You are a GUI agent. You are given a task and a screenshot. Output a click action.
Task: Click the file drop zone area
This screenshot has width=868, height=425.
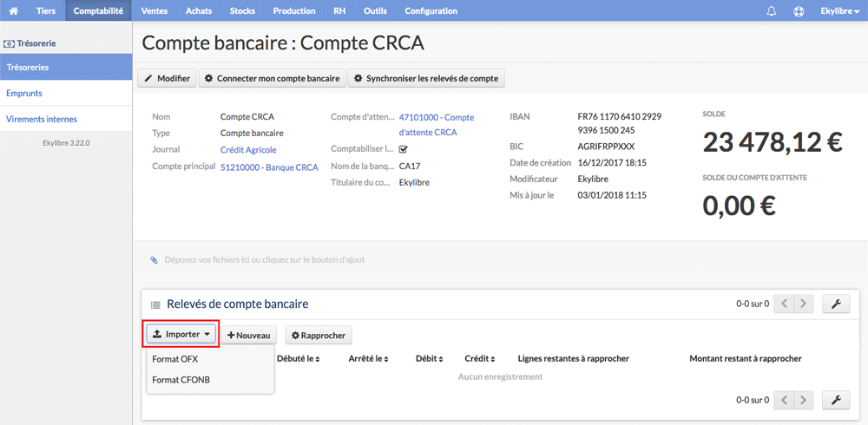[501, 259]
